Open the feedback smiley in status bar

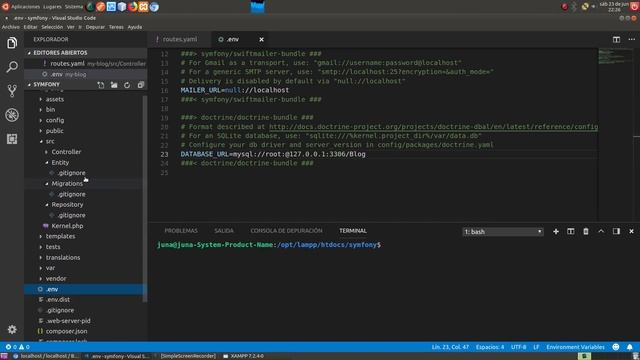616,347
